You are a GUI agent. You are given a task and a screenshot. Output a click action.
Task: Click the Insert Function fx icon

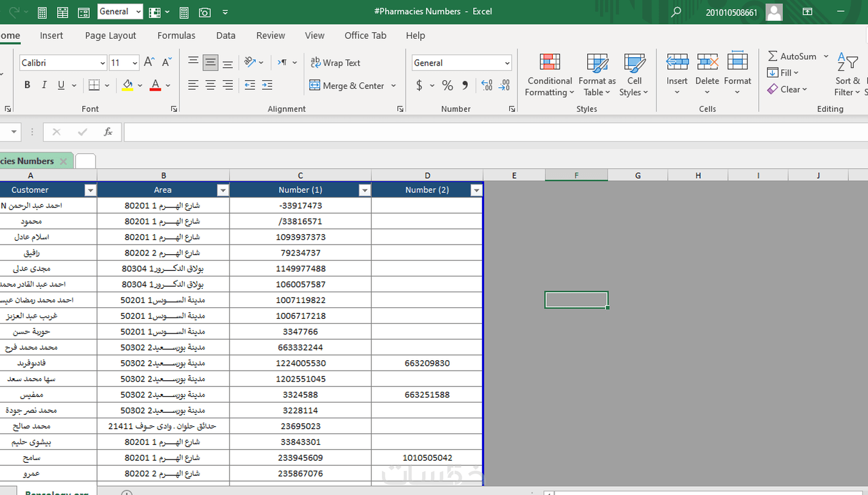[108, 132]
